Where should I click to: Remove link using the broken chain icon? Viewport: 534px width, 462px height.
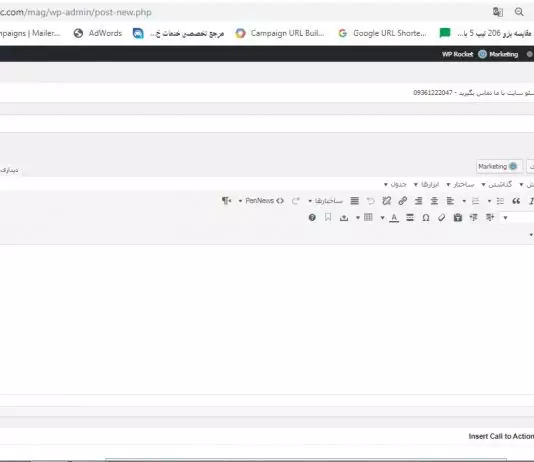[387, 201]
